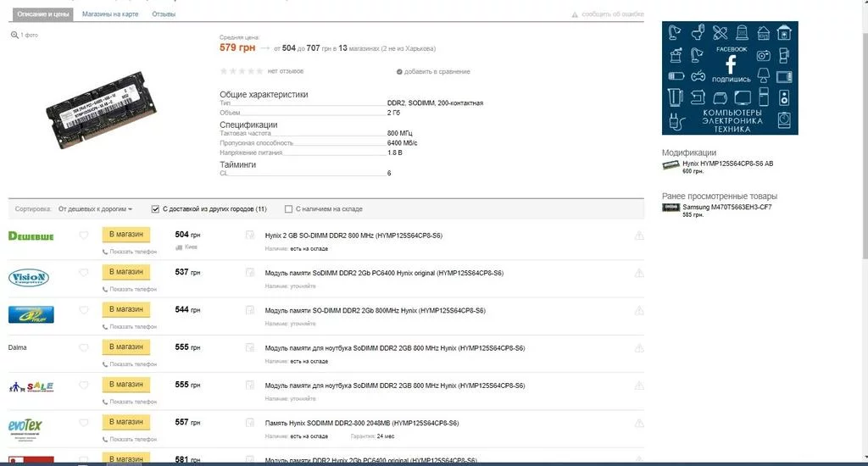868x466 pixels.
Task: Report the evoTex offer via warning icon
Action: pos(639,424)
